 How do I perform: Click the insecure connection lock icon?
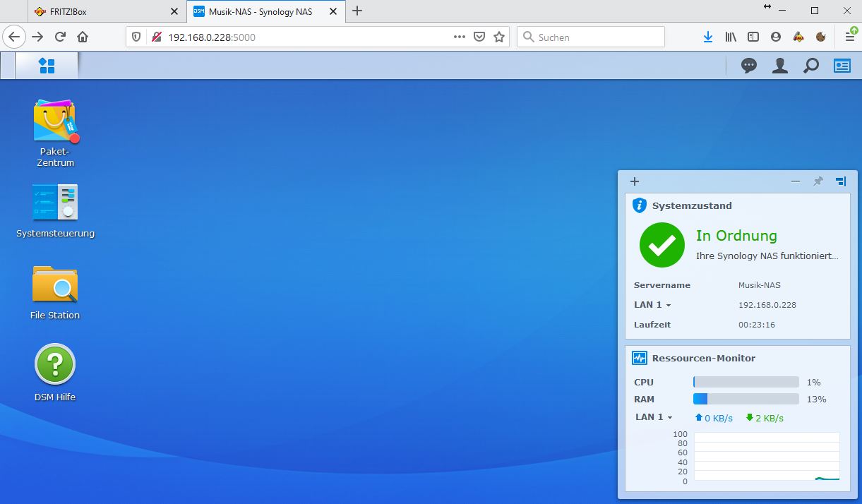156,37
